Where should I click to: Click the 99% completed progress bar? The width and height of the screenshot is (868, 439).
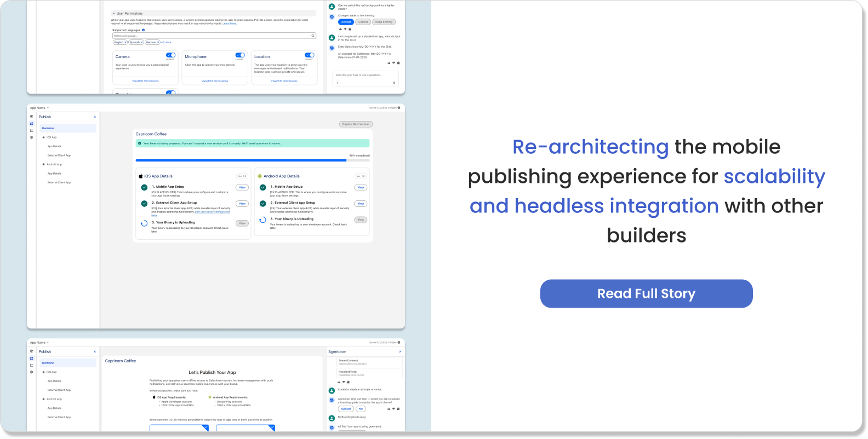[253, 160]
